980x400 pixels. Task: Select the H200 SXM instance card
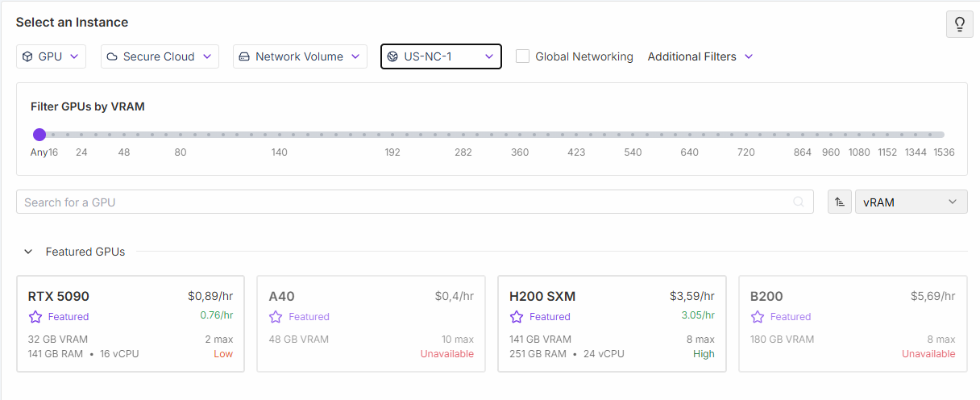(612, 324)
